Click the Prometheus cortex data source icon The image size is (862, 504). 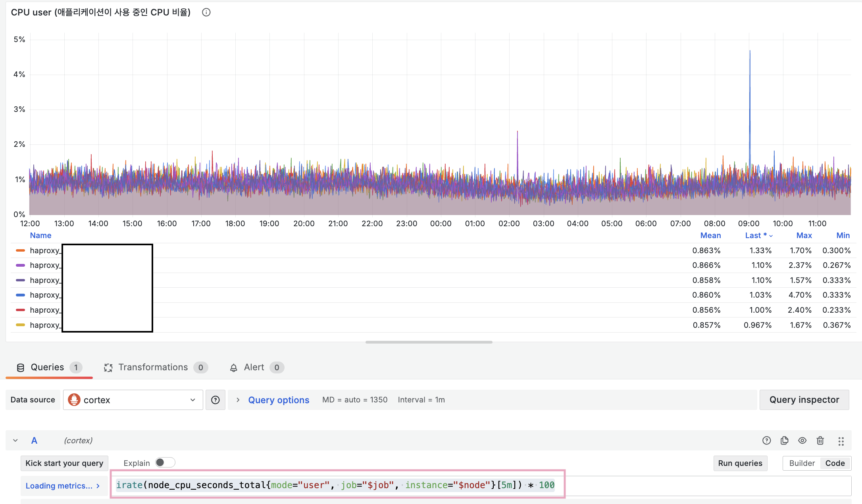[x=74, y=400]
